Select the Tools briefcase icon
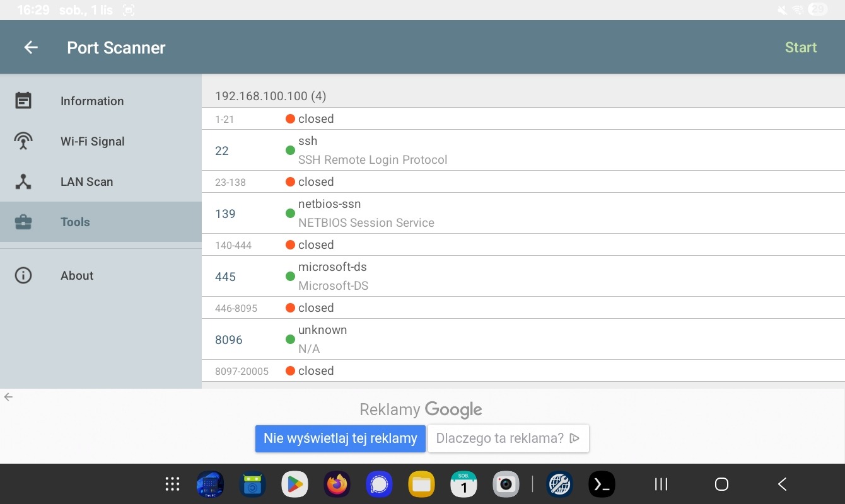Screen dimensions: 845x504 [23, 222]
